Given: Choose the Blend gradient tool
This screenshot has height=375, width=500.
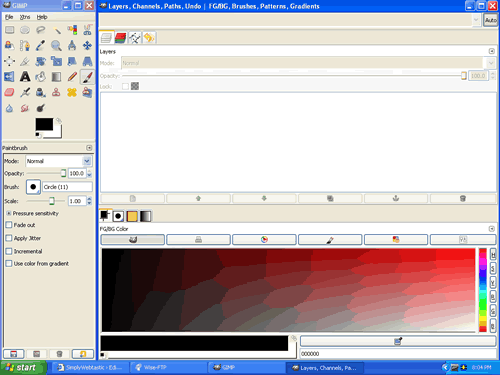Looking at the screenshot, I should (x=56, y=77).
